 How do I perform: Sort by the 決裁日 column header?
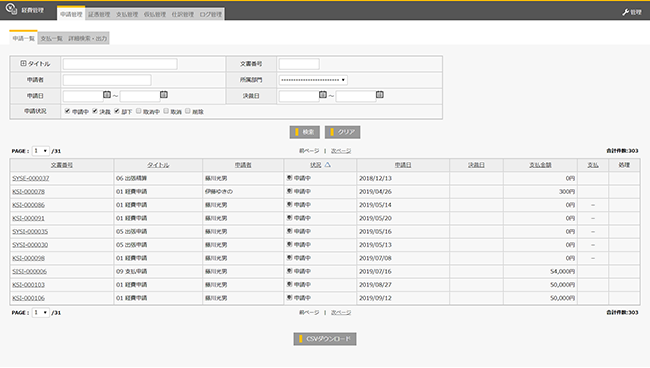[x=476, y=165]
